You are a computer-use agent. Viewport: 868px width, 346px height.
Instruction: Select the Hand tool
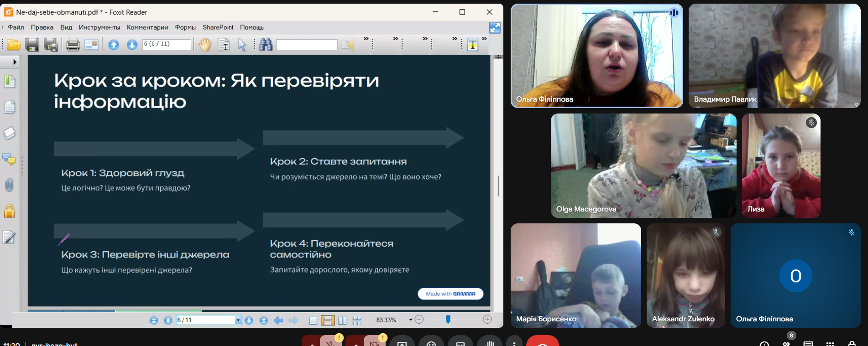[205, 45]
